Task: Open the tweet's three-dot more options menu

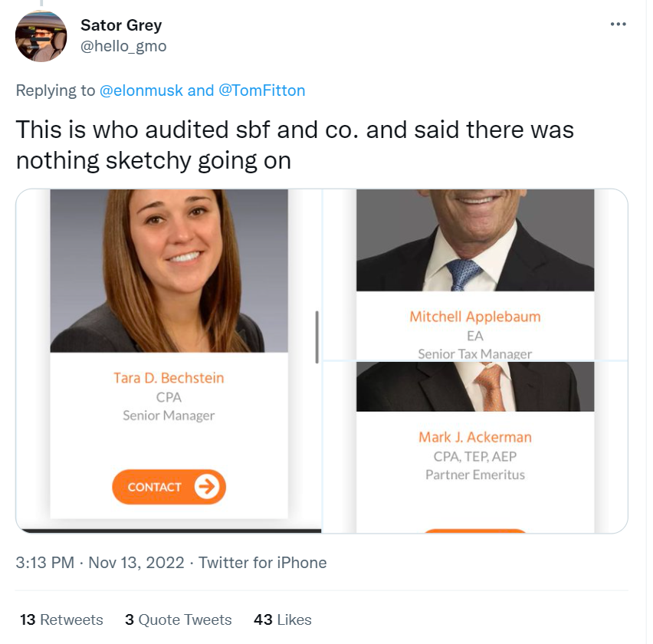Action: [x=618, y=25]
